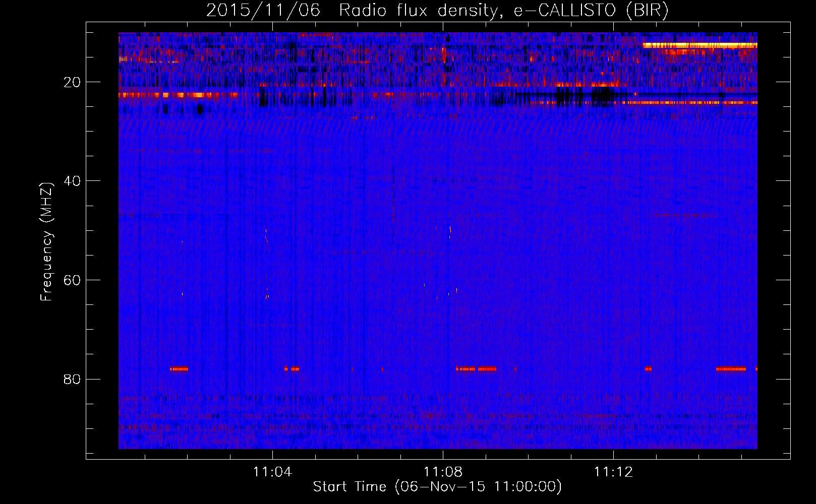Click the '11:12' time tick label

point(613,472)
